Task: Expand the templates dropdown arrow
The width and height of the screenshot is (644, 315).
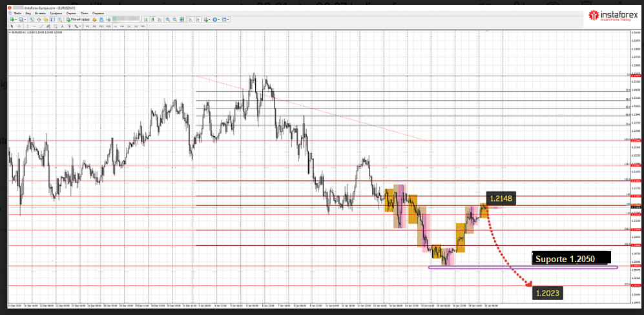Action: coord(229,20)
